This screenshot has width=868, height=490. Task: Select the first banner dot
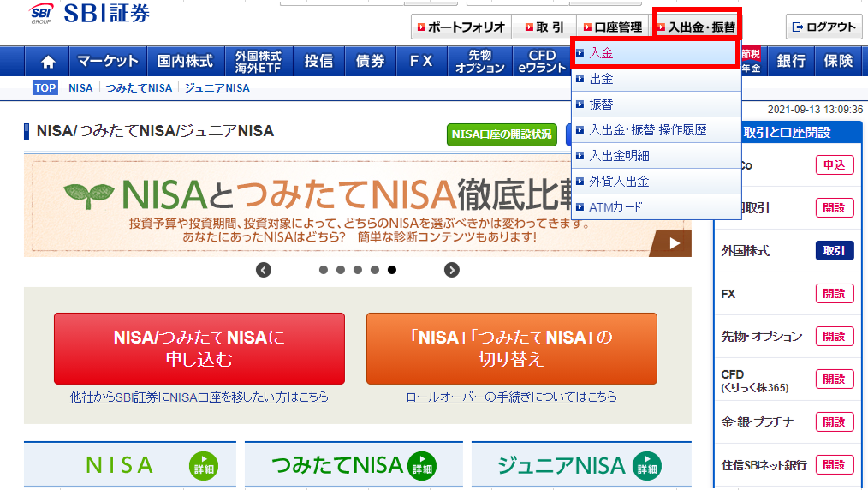[x=324, y=270]
